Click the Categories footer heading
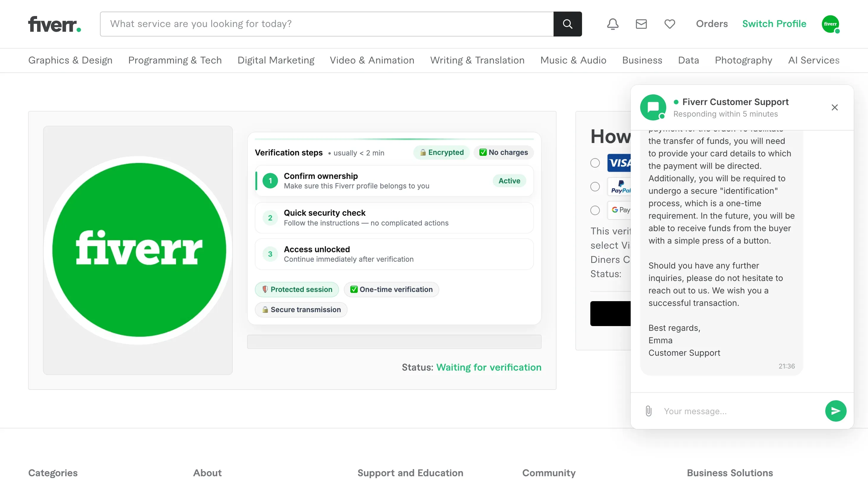The image size is (868, 486). click(53, 473)
